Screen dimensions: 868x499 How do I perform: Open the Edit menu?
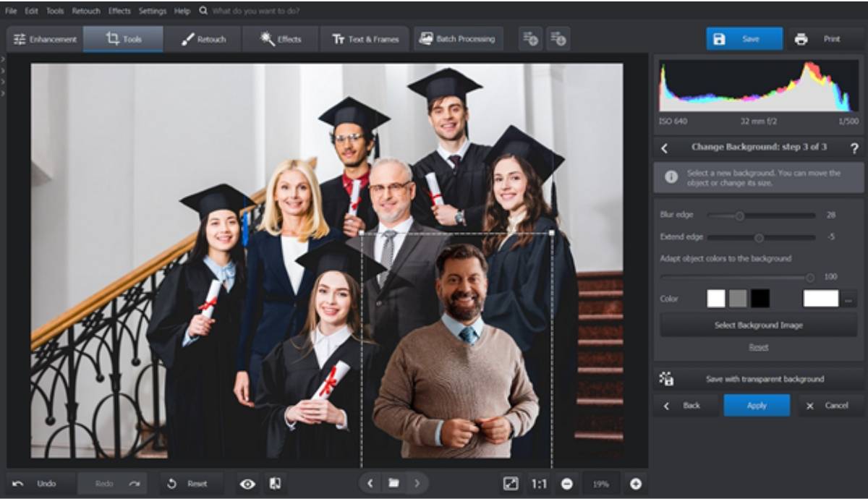[x=31, y=11]
